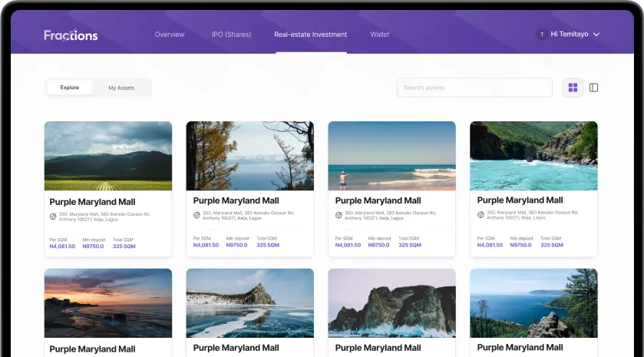
Task: Click location icon on fourth property card
Action: (481, 214)
